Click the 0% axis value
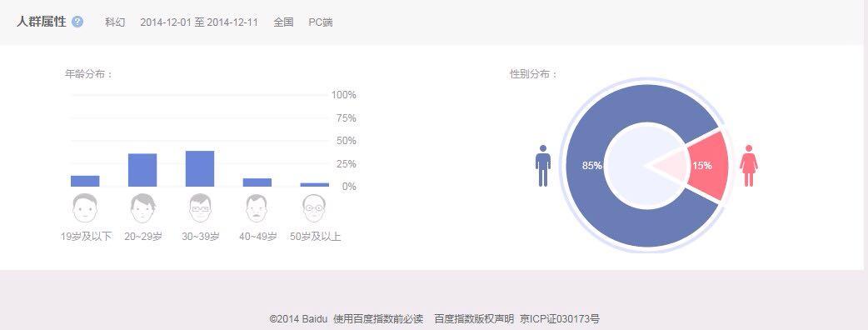The height and width of the screenshot is (330, 868). point(349,187)
